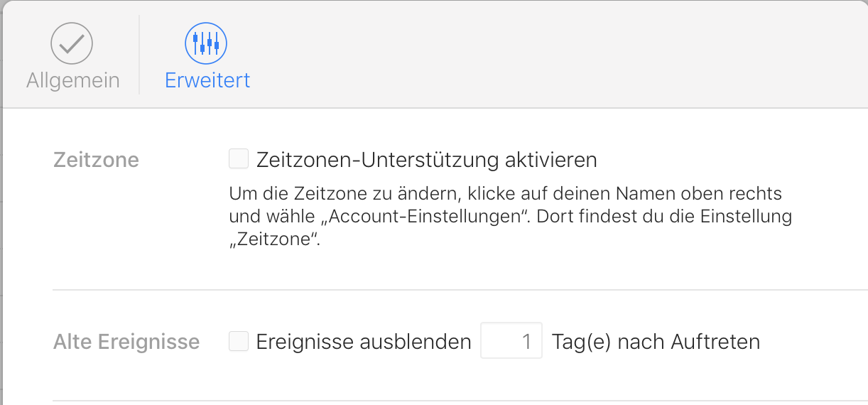
Task: Click the quoted "Zeitzone" ending the help text
Action: click(276, 239)
